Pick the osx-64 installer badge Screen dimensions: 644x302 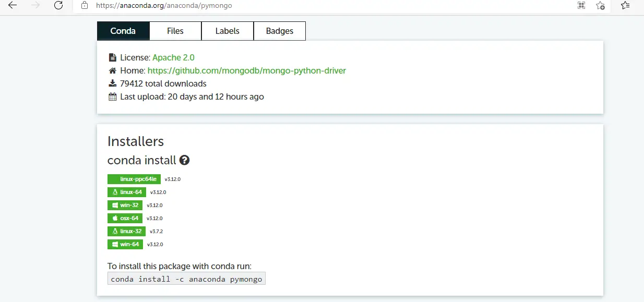coord(125,218)
